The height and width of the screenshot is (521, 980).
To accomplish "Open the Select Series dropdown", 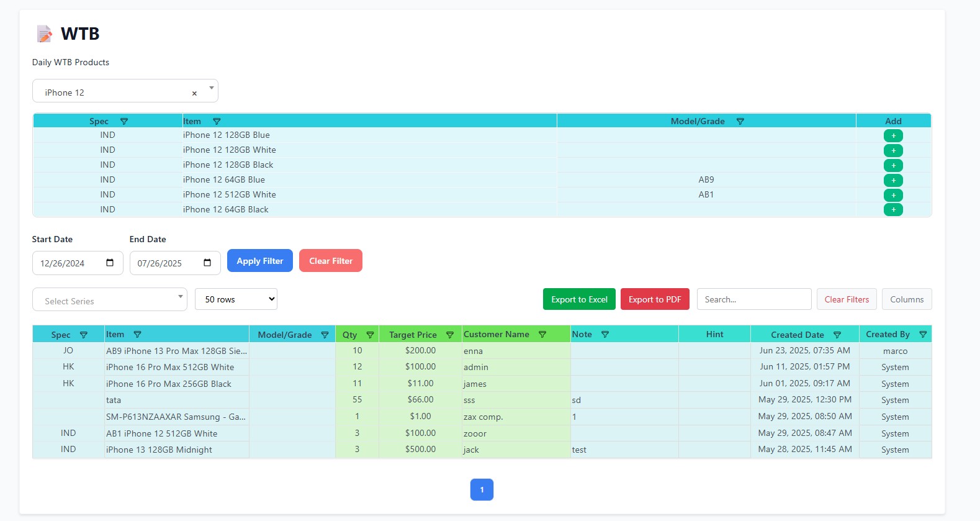I will (x=110, y=299).
